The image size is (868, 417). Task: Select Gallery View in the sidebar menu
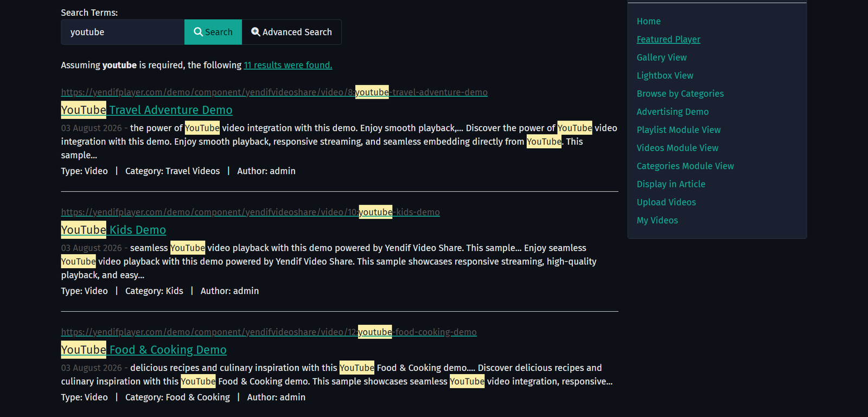pos(662,58)
